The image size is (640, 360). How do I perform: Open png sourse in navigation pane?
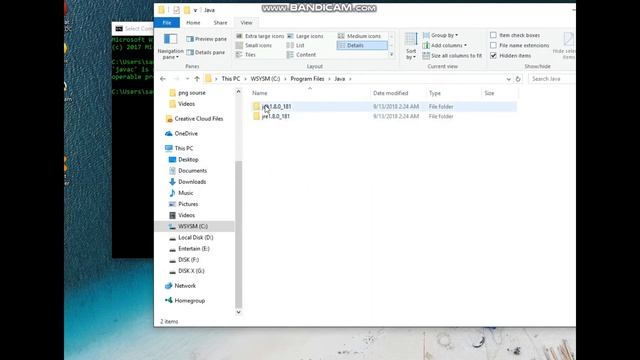[x=191, y=93]
